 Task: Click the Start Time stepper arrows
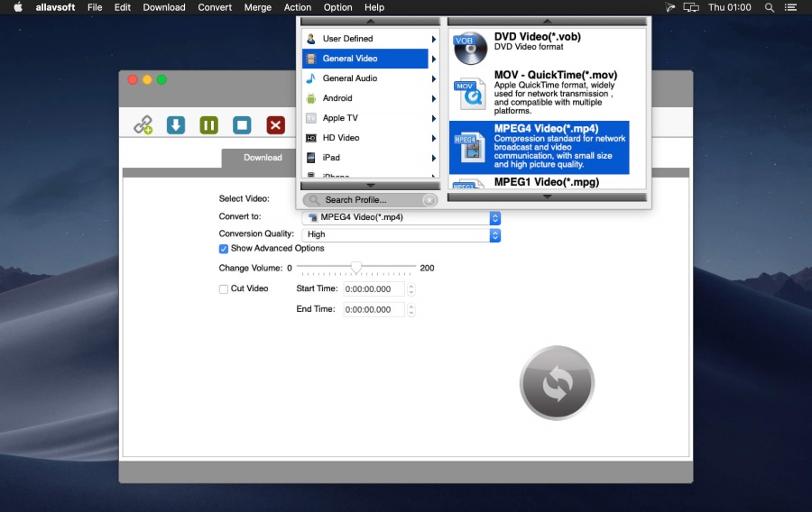click(x=411, y=289)
